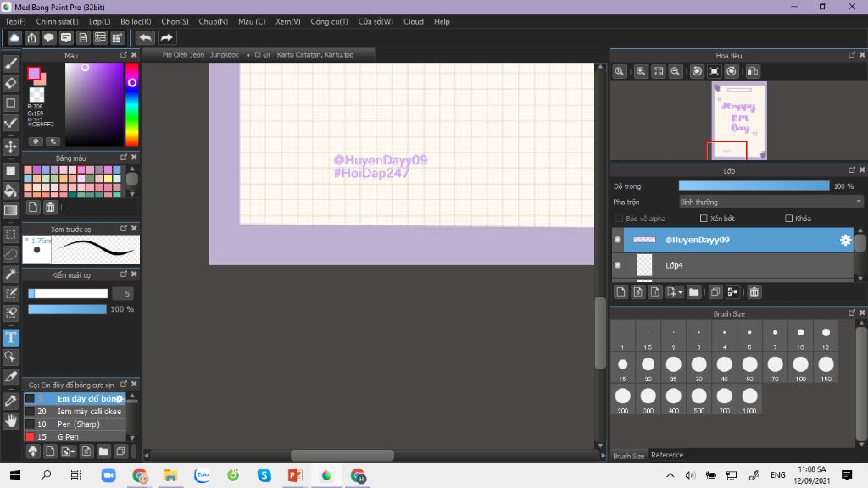Viewport: 868px width, 488px height.
Task: Flip the view in navigator panel
Action: click(753, 71)
